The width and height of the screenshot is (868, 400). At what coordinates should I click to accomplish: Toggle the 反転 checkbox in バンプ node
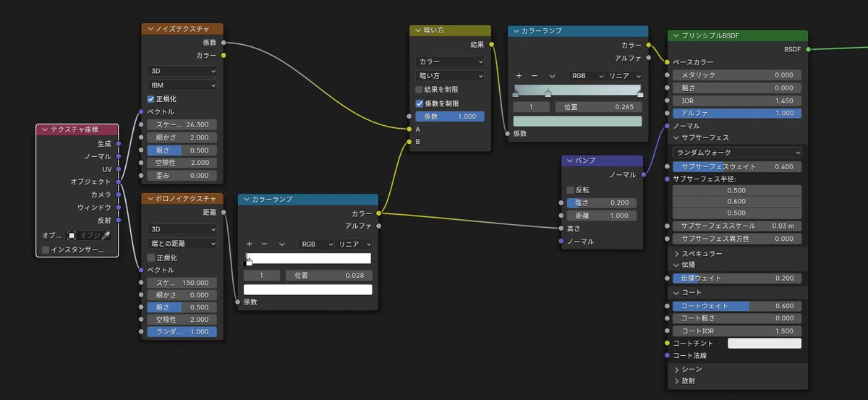[x=570, y=190]
